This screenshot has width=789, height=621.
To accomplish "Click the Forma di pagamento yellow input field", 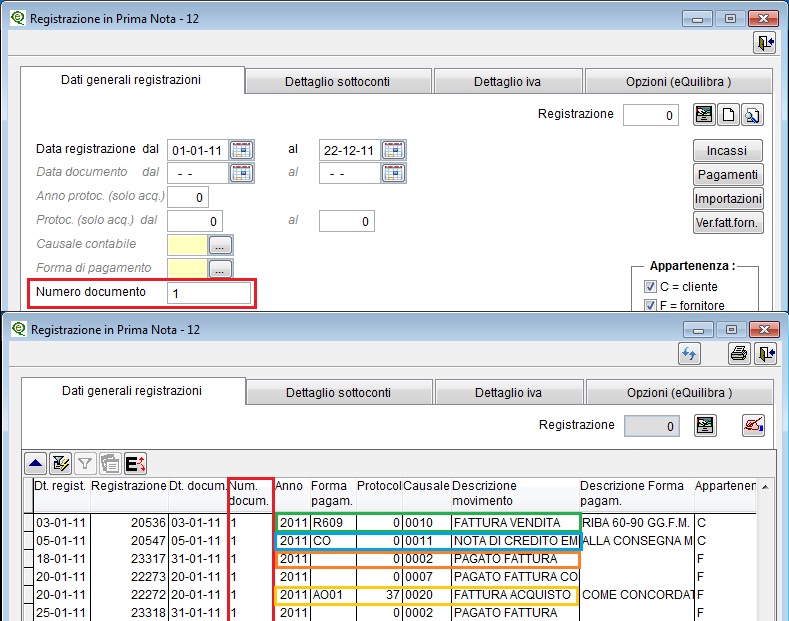I will (x=187, y=269).
